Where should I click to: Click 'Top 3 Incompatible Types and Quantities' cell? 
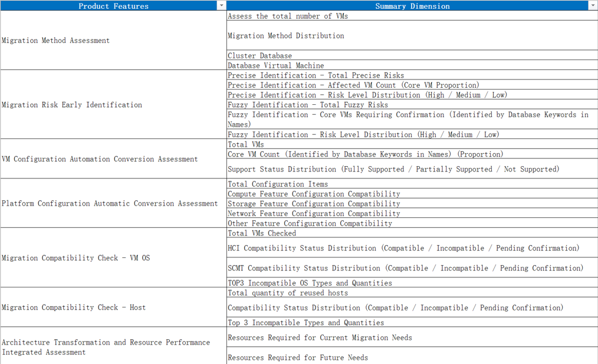point(412,322)
